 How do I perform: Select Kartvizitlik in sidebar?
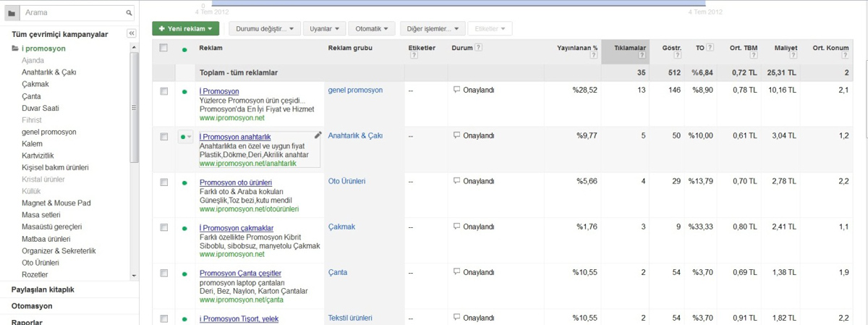coord(38,156)
